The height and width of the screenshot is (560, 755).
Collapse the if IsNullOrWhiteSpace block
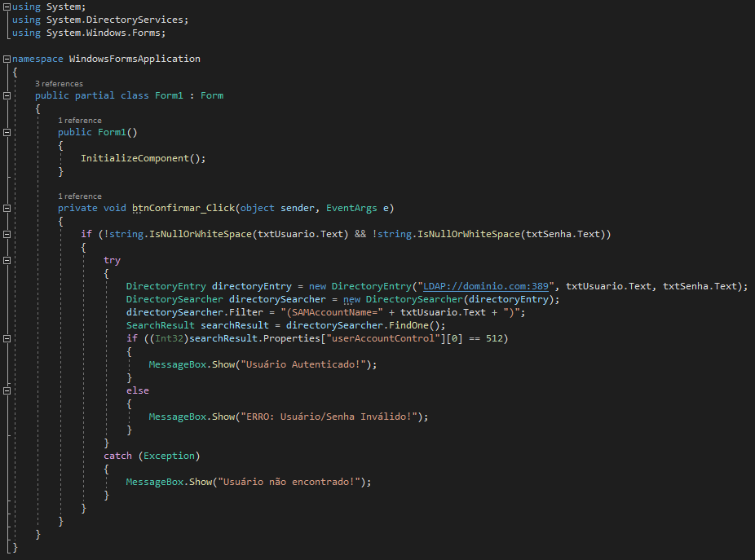point(7,235)
